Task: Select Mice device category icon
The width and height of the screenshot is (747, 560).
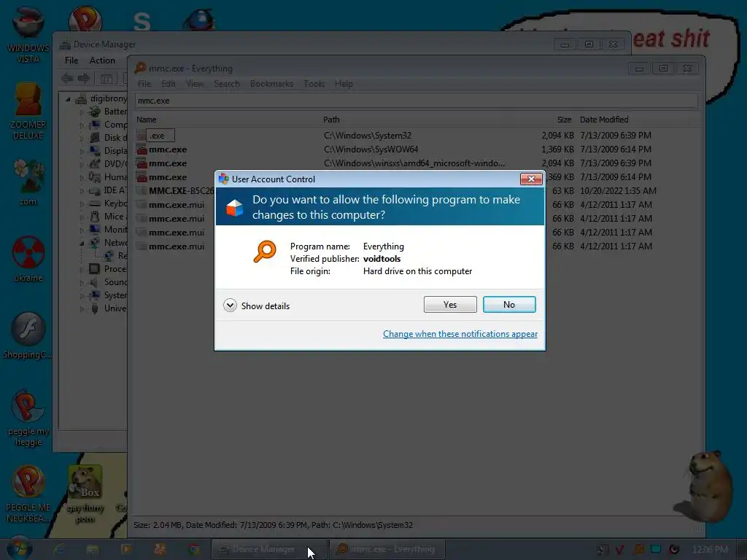Action: (95, 217)
